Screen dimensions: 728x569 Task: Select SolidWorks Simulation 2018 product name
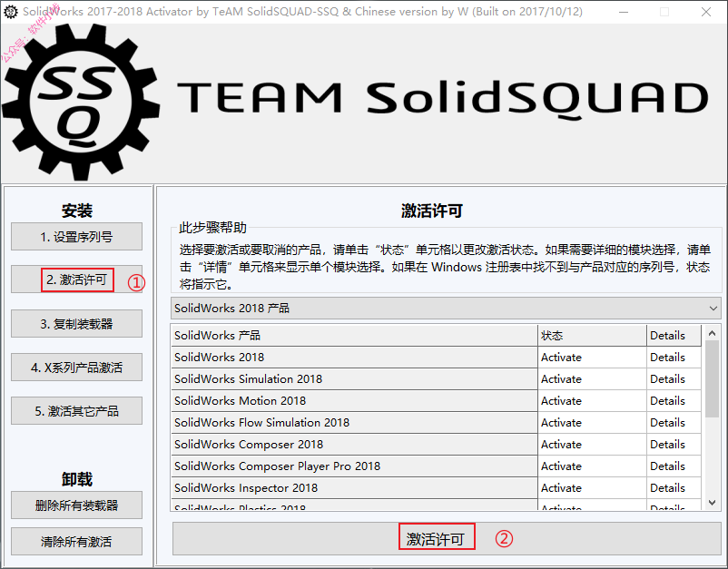354,379
